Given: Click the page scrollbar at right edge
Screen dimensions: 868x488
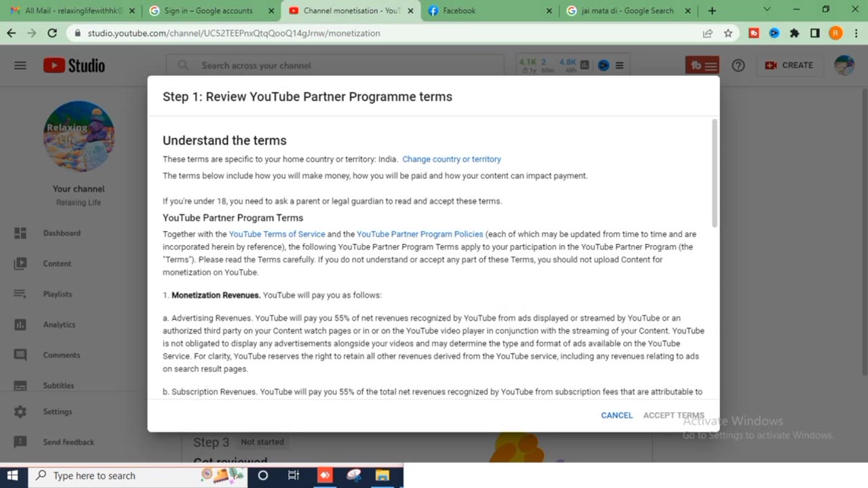Looking at the screenshot, I should [865, 230].
